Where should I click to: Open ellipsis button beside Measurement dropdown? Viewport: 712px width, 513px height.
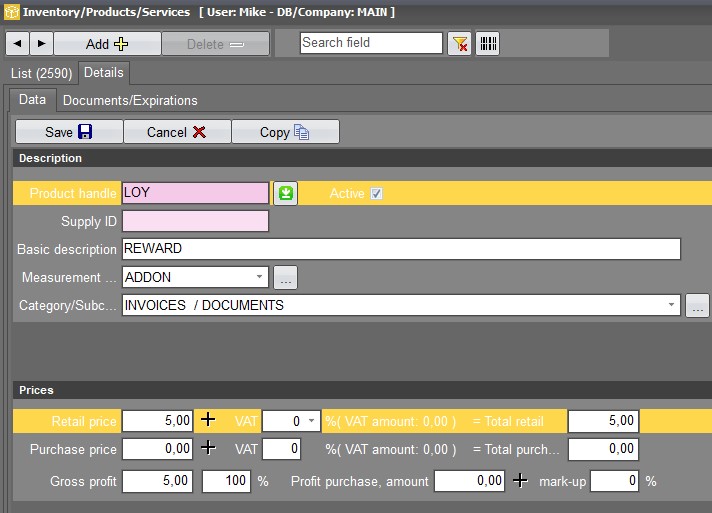286,277
